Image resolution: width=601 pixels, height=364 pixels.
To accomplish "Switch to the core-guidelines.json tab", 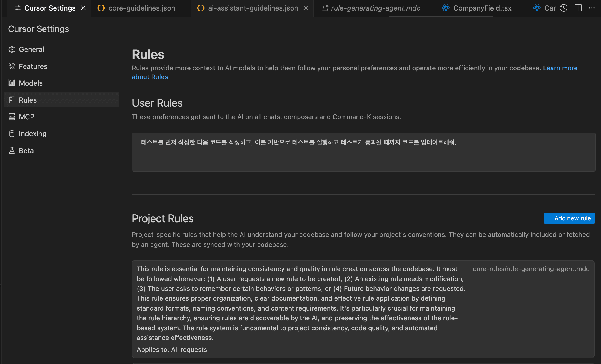I will (x=141, y=8).
